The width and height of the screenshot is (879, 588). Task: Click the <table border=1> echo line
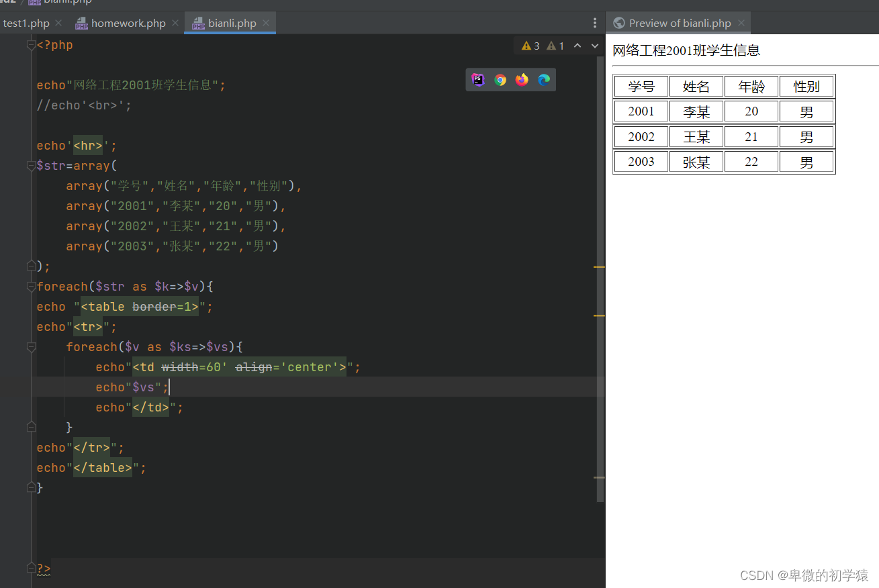click(125, 307)
